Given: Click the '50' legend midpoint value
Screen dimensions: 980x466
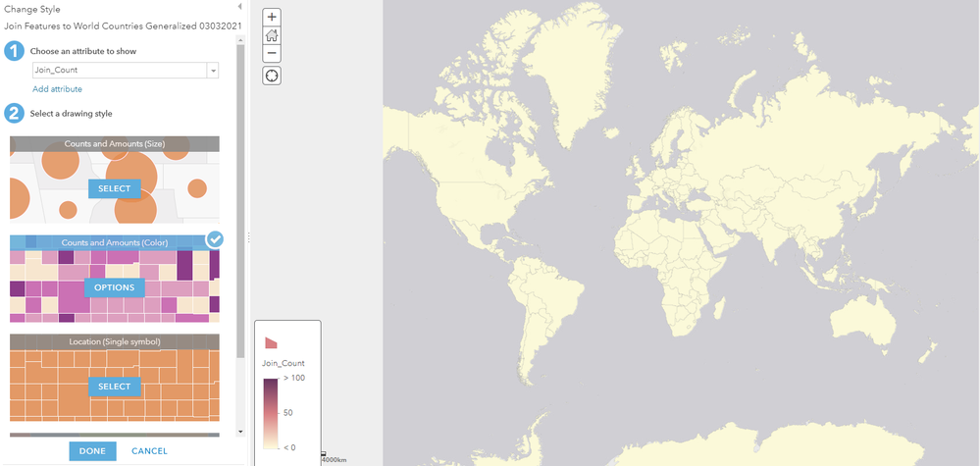Looking at the screenshot, I should [288, 413].
